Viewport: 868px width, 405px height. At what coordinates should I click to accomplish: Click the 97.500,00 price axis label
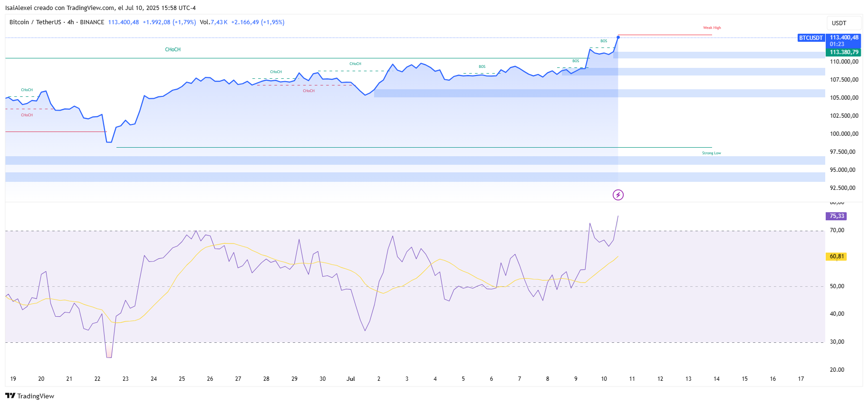843,152
